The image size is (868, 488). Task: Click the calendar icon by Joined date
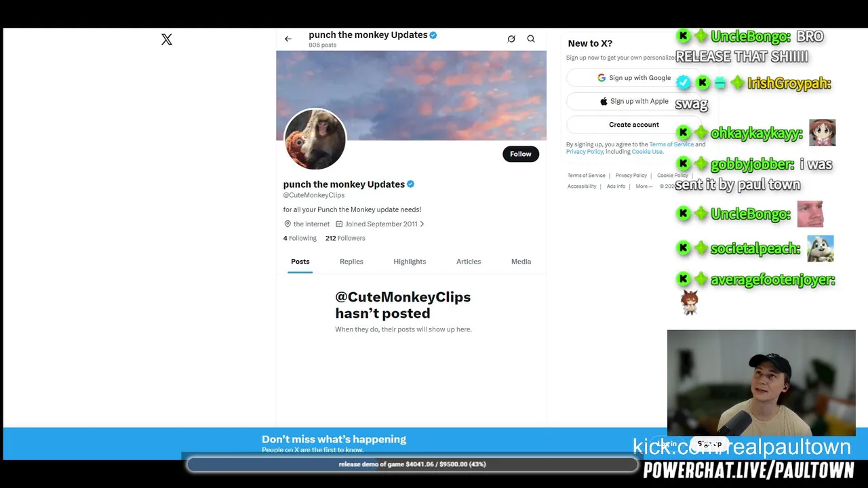[x=339, y=224]
